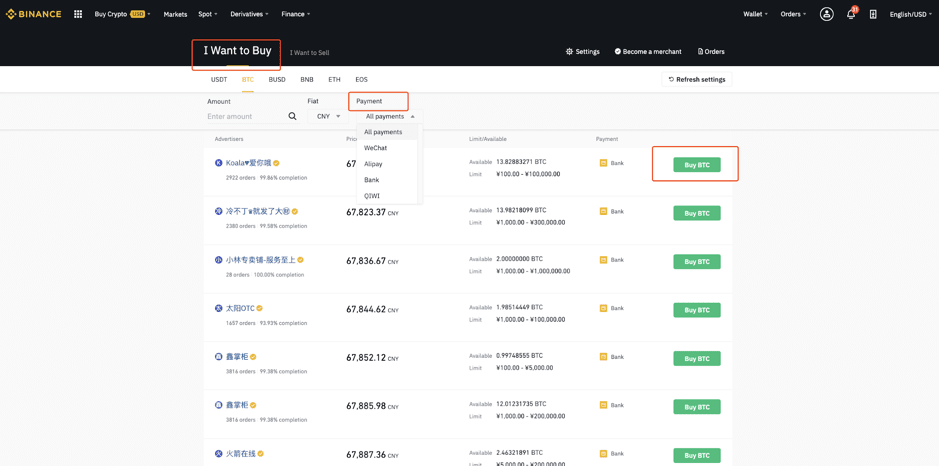The height and width of the screenshot is (466, 939).
Task: Select the BUSD coin tab
Action: coord(277,79)
